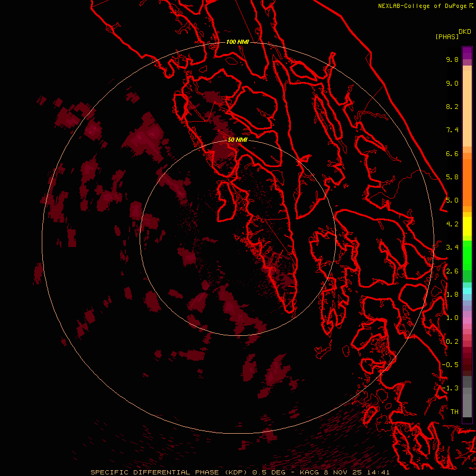Viewport: 476px width, 476px height.
Task: Click the yellow band of the color bar
Action: pos(467,226)
